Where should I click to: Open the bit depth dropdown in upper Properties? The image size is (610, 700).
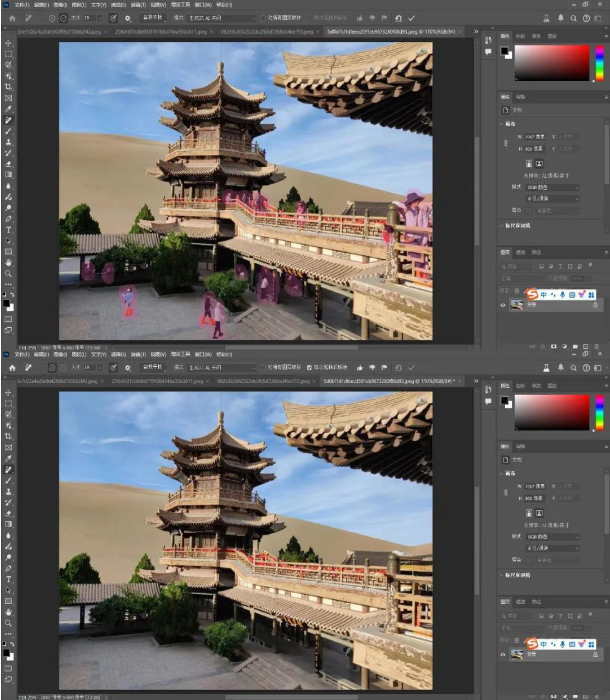(x=552, y=198)
